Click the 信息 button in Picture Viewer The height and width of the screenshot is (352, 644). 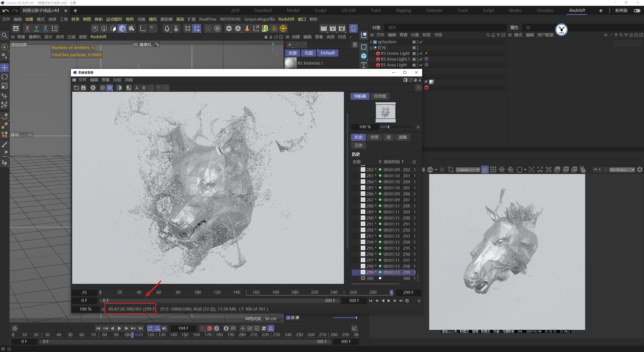click(x=374, y=137)
